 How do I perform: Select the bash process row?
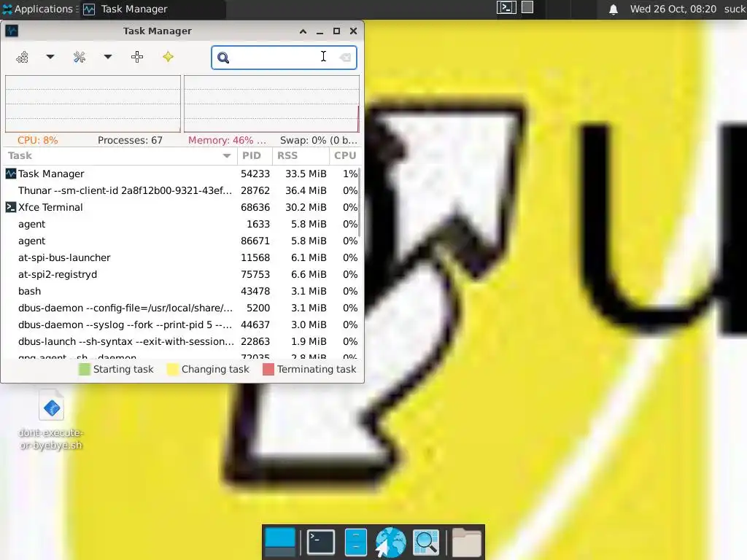point(181,292)
